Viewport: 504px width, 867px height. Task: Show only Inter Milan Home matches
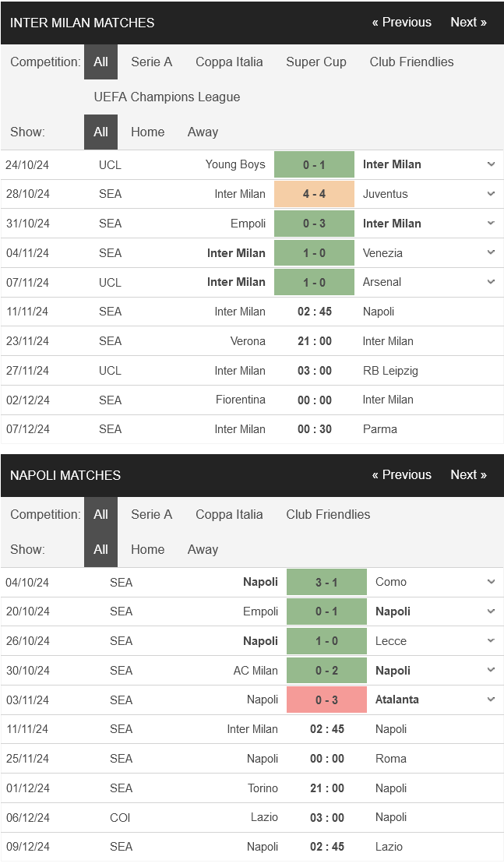[x=147, y=132]
